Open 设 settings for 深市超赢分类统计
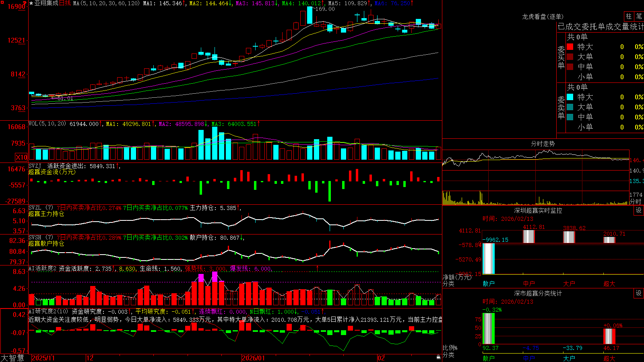 click(x=639, y=293)
